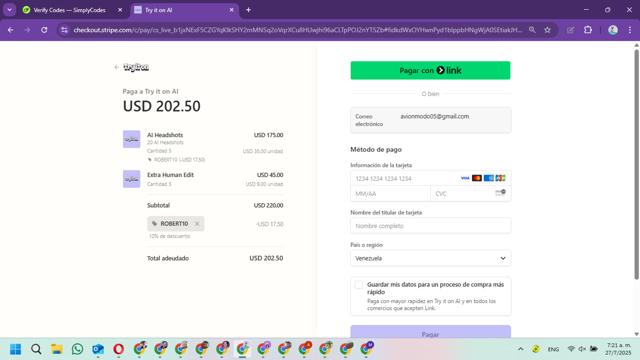Open Outlook from the taskbar
Screen dimensions: 640x360
pos(98,349)
